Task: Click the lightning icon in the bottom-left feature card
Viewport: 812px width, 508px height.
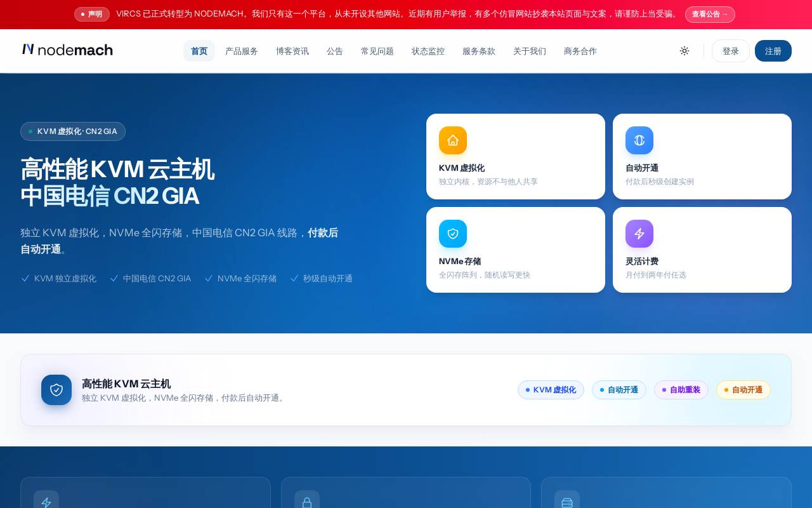Action: tap(46, 503)
